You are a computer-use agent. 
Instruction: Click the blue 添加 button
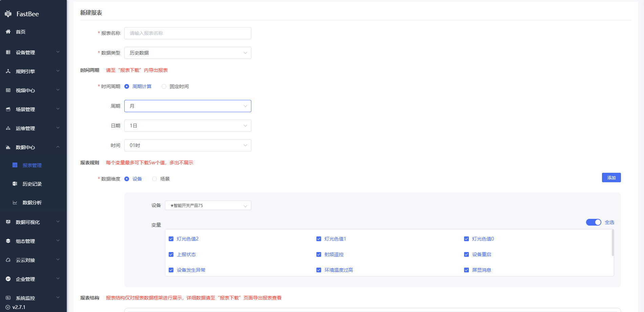click(611, 178)
